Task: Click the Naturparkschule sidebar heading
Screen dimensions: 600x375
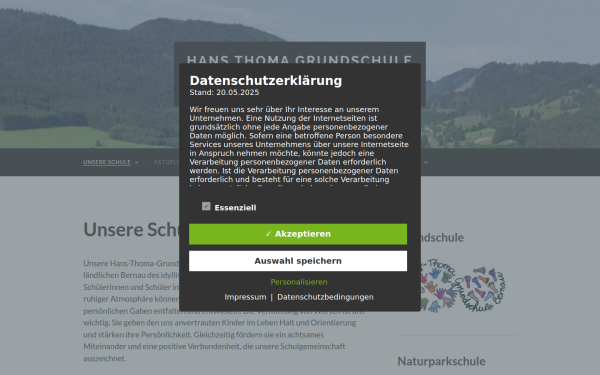Action: 441,361
